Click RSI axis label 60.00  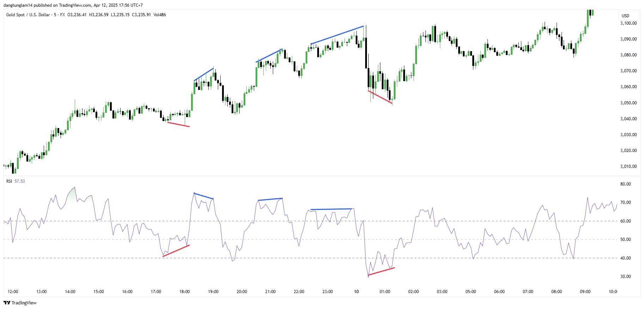coord(626,221)
